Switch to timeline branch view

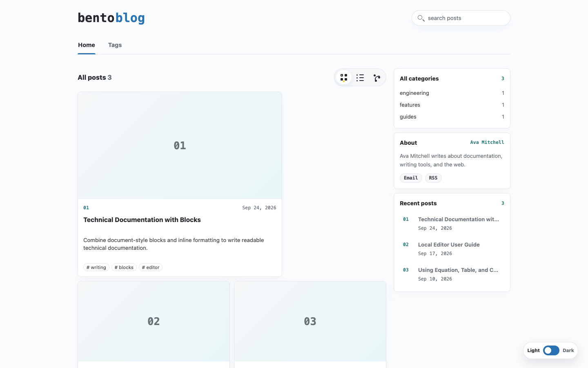pos(376,78)
